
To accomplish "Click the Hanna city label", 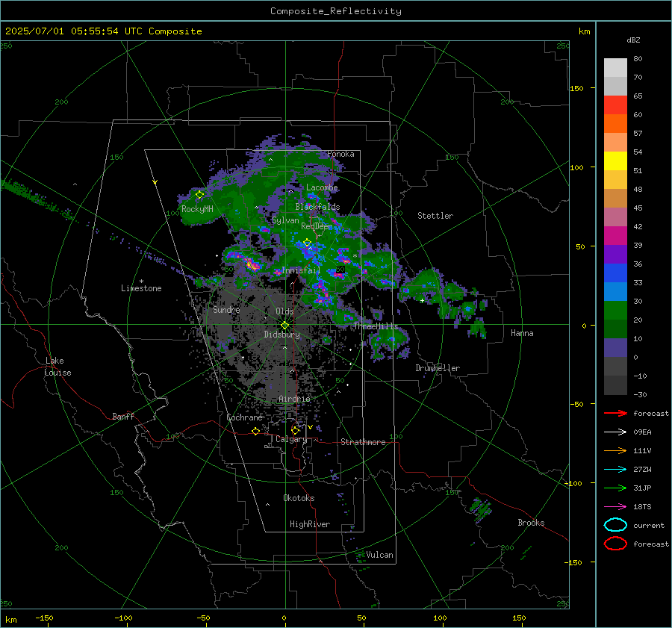I will 522,333.
